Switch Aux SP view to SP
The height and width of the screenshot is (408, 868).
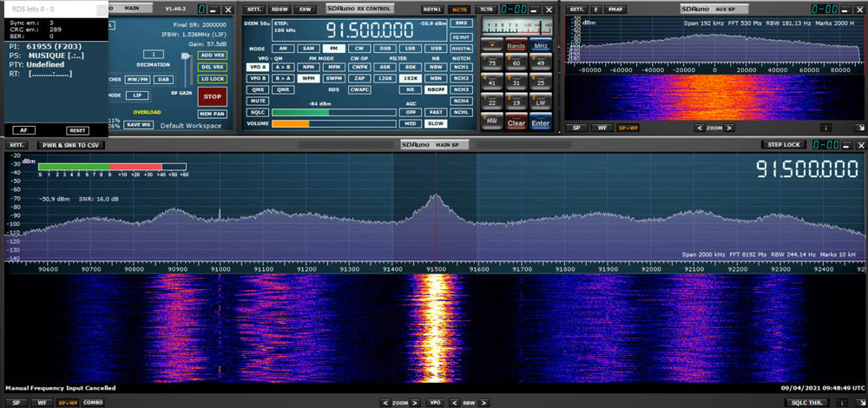pyautogui.click(x=576, y=128)
